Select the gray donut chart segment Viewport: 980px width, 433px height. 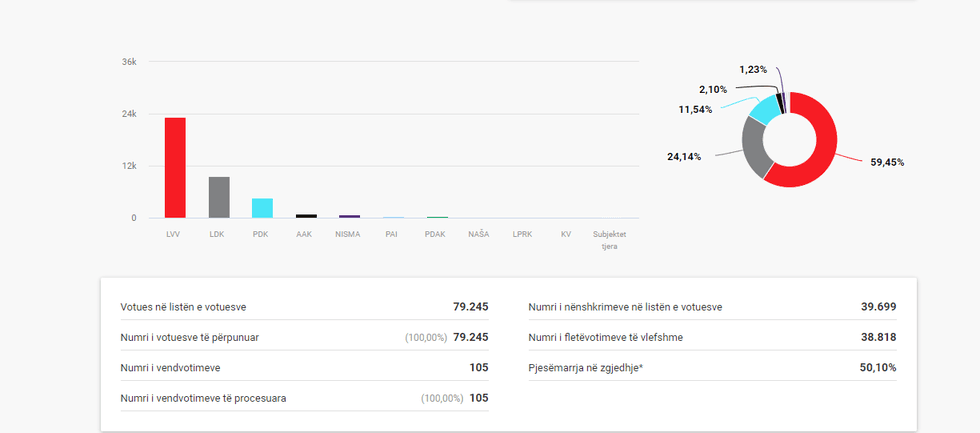[x=755, y=148]
